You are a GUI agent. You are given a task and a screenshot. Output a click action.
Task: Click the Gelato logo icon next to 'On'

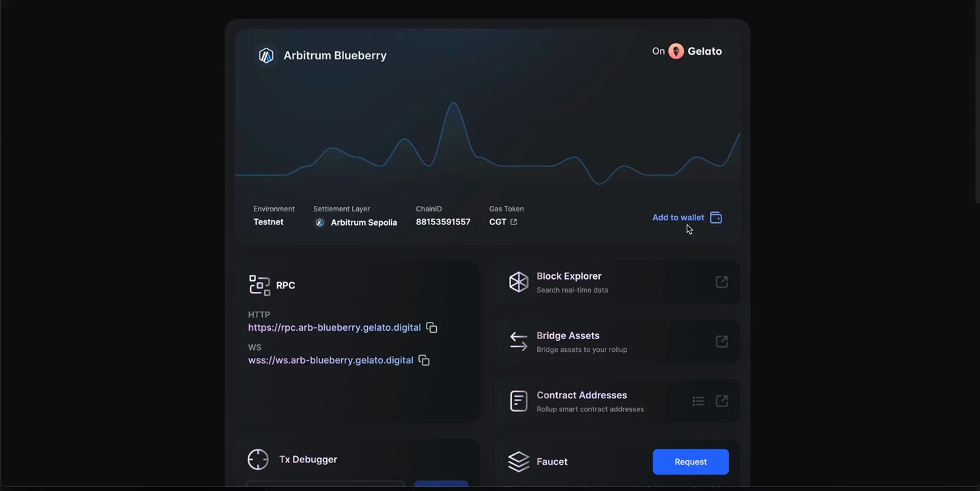[675, 50]
